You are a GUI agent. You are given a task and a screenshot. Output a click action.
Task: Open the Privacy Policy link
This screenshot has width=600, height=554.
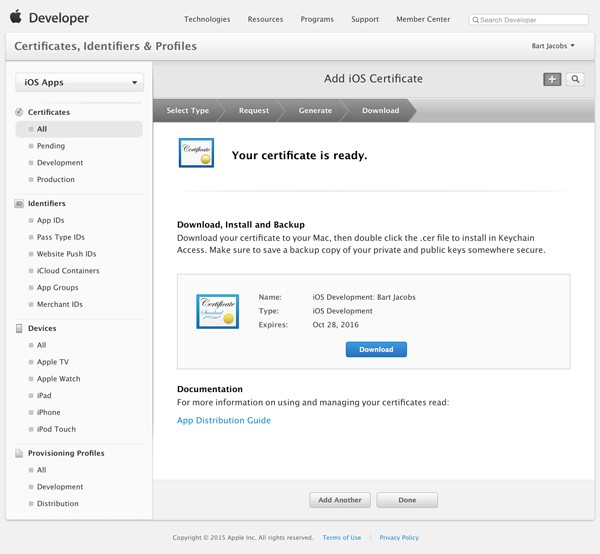click(399, 538)
